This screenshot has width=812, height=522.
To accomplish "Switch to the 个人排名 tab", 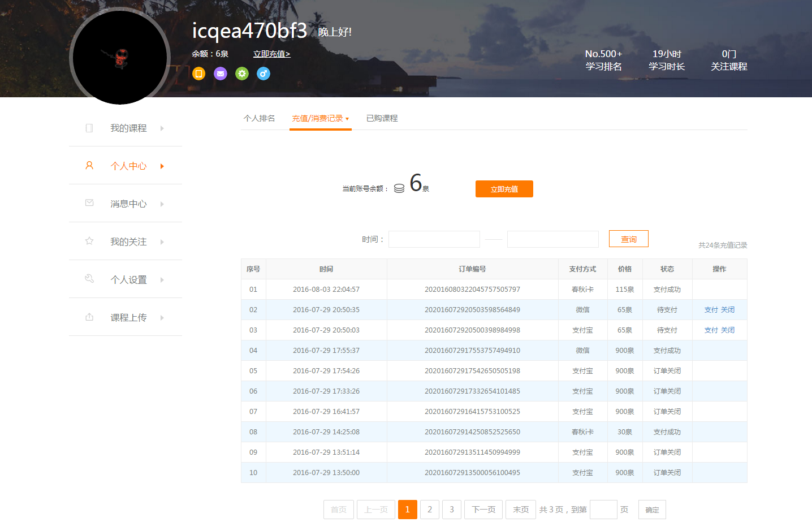I will click(x=259, y=118).
